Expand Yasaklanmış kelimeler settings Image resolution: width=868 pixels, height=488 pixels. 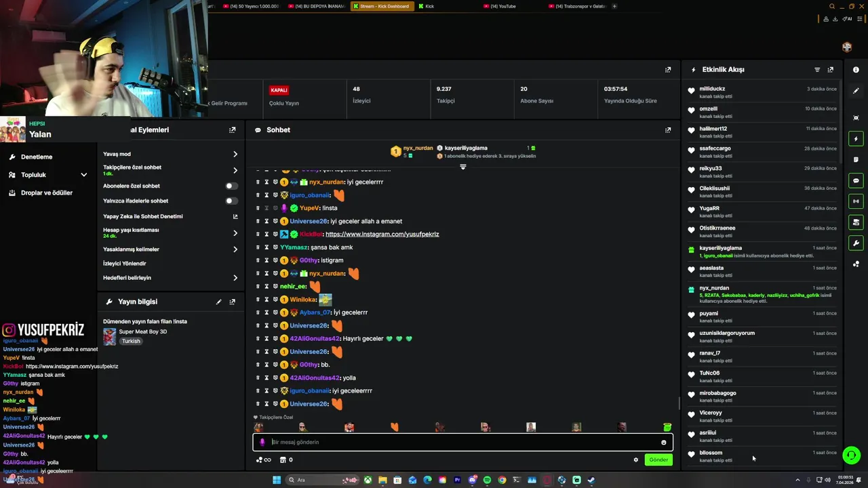(235, 249)
